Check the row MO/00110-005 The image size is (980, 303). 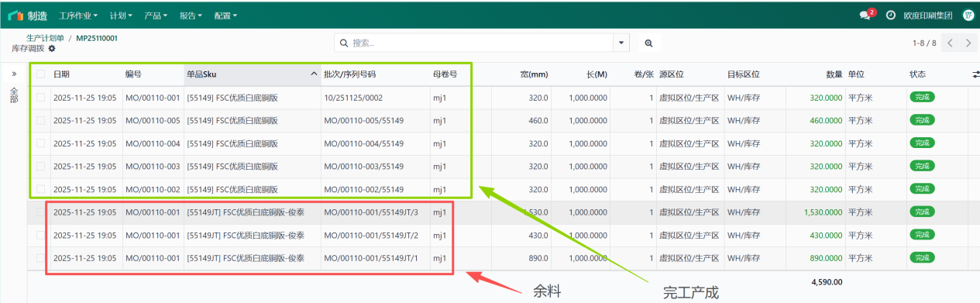(x=40, y=121)
